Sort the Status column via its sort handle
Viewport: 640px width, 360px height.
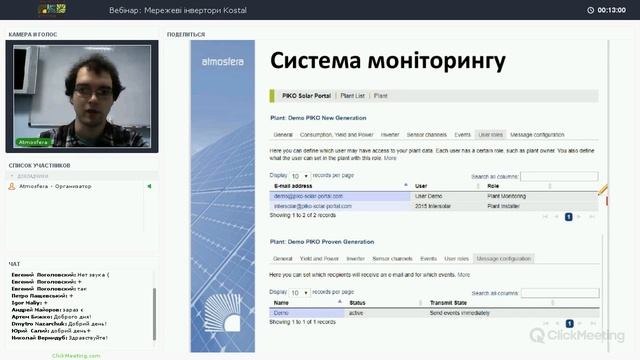pyautogui.click(x=420, y=303)
